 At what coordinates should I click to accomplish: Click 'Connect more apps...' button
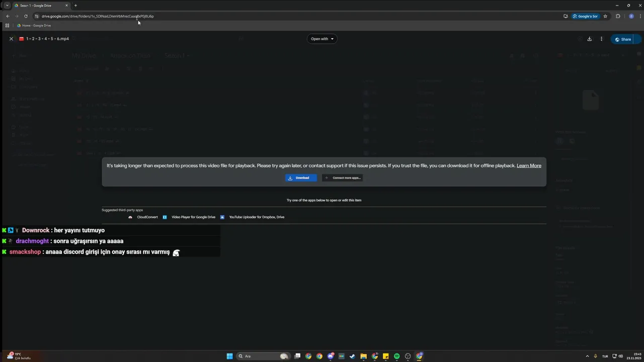(343, 177)
